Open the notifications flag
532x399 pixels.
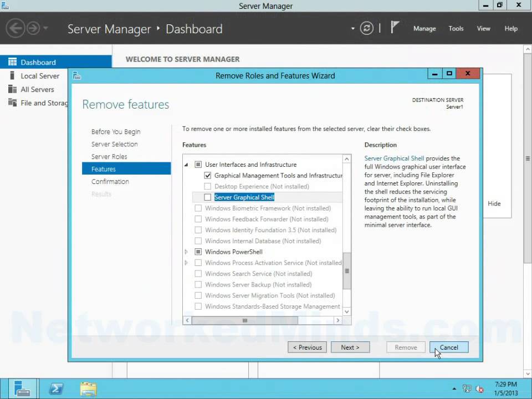394,27
